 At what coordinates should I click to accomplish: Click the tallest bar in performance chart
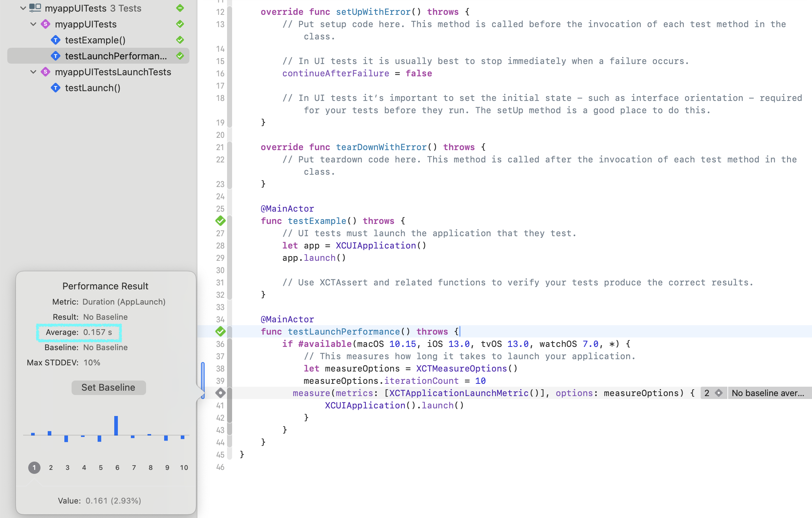[116, 425]
